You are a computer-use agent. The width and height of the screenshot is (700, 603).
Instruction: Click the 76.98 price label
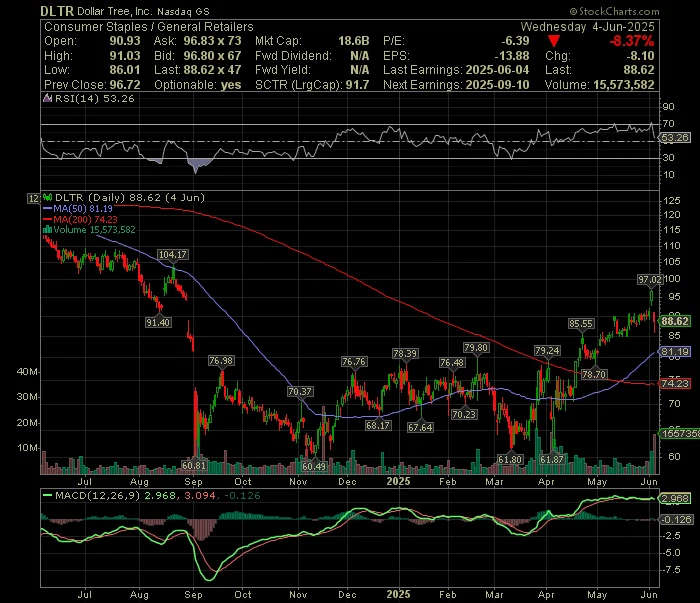click(x=221, y=361)
